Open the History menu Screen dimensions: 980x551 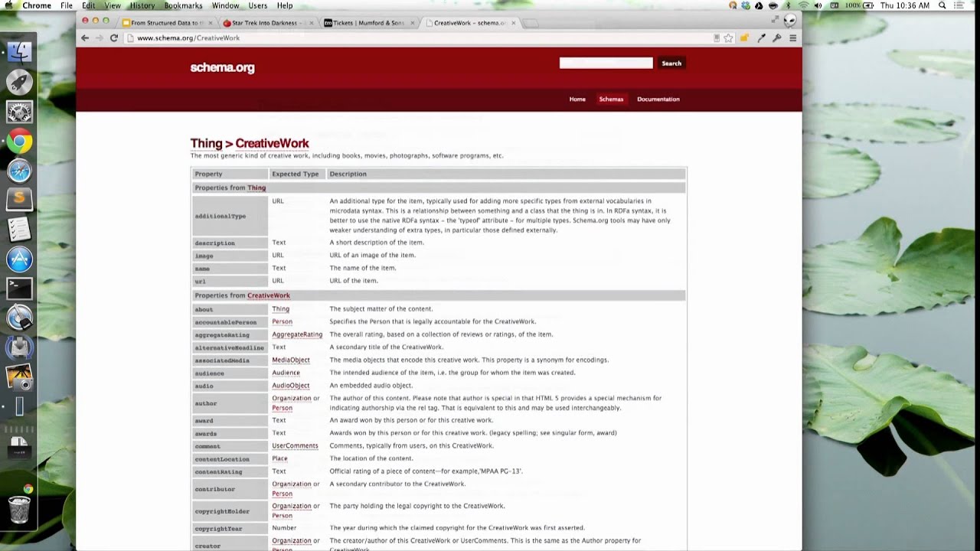(142, 5)
